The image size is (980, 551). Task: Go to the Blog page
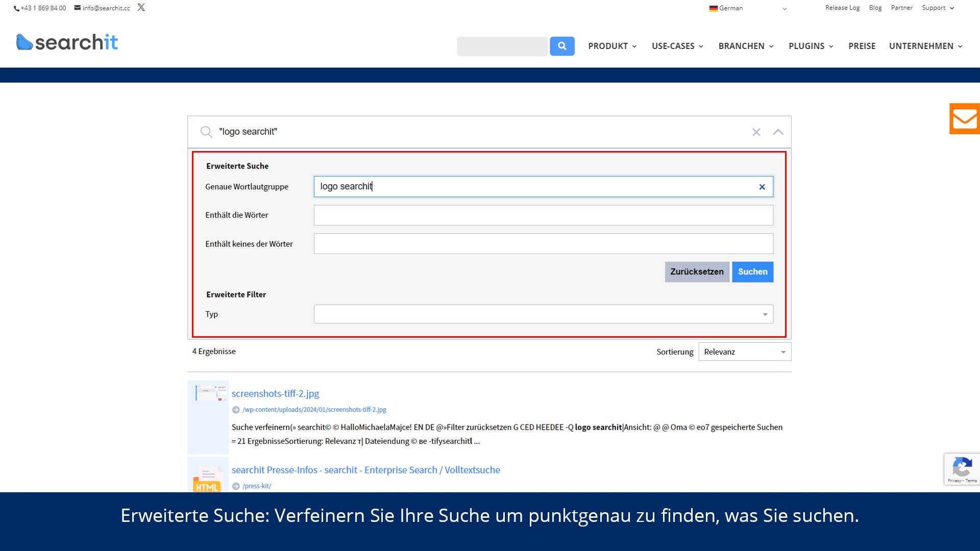875,8
